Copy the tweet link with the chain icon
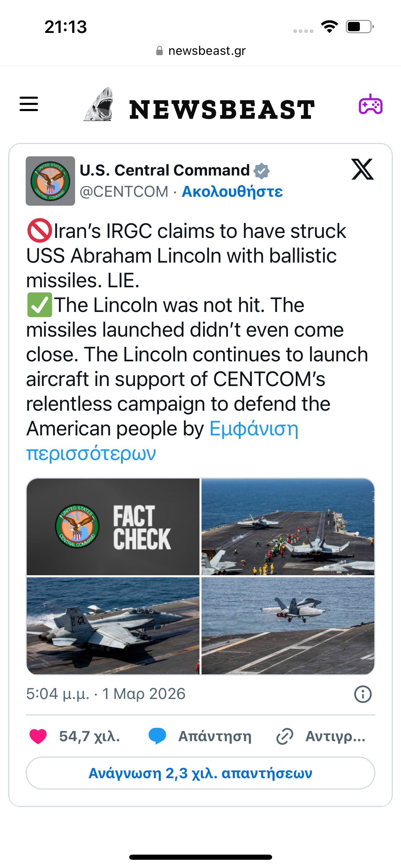This screenshot has height=868, width=401. tap(285, 736)
